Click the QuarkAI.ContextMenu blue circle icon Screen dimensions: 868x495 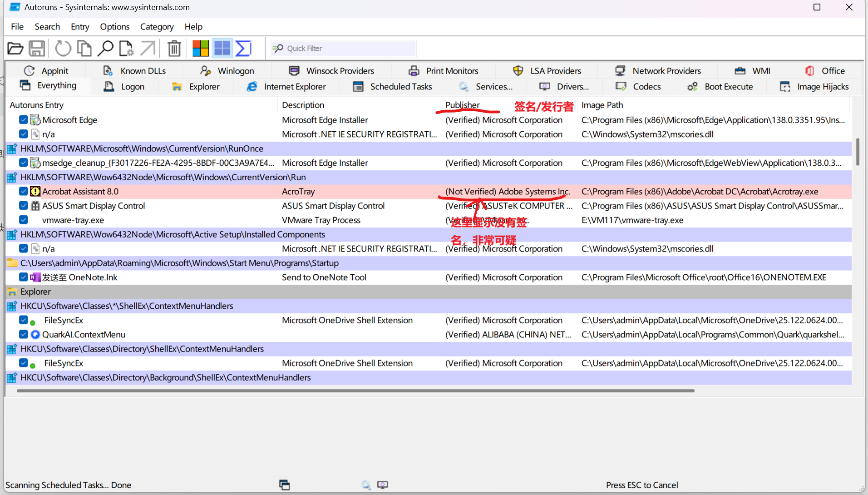point(35,335)
